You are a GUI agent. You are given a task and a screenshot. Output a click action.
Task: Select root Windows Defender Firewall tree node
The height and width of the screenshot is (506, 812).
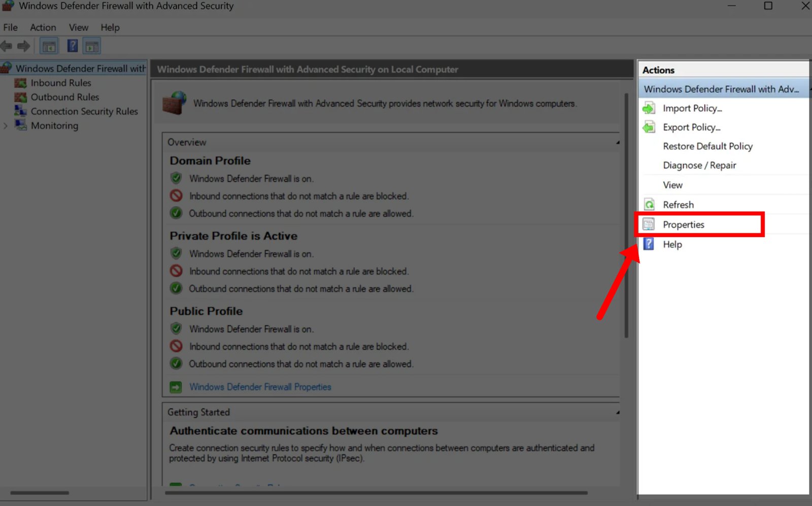[80, 68]
